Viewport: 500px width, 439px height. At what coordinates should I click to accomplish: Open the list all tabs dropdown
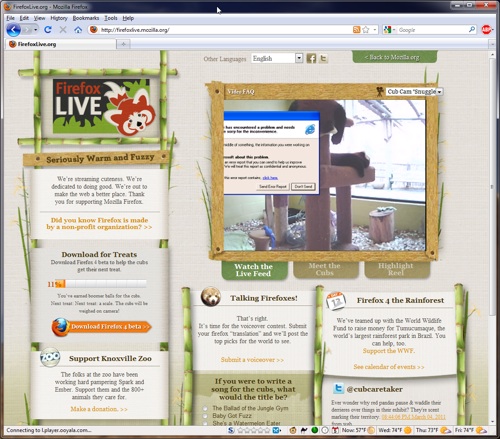pyautogui.click(x=492, y=44)
